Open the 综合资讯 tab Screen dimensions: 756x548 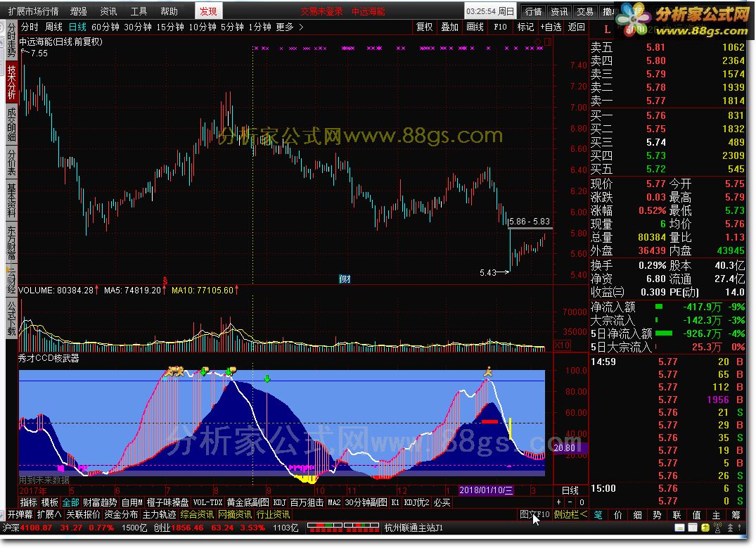pos(197,515)
